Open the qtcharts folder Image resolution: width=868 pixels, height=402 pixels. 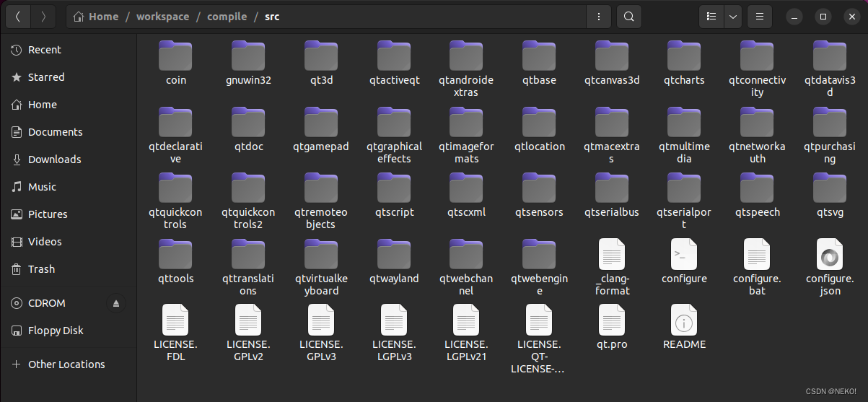685,63
